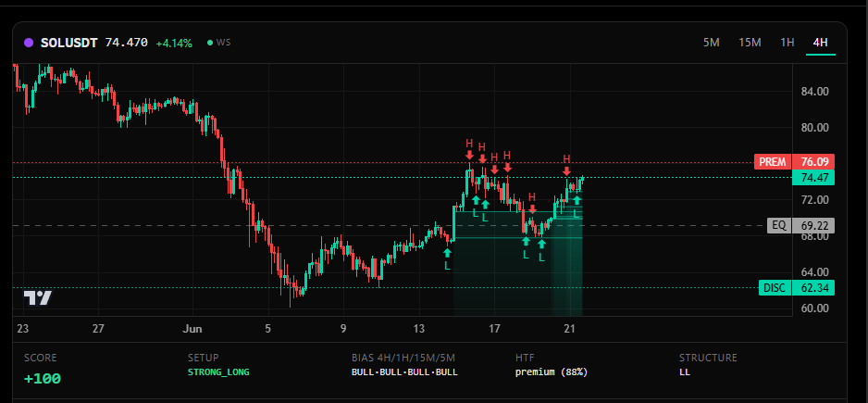Click the +4.14% change percentage

(174, 44)
